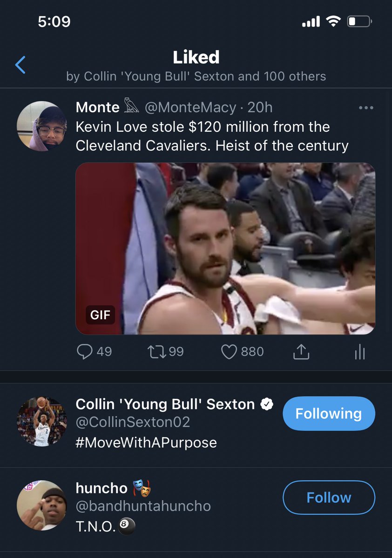
Task: Tap the GIF badge on media
Action: [100, 315]
